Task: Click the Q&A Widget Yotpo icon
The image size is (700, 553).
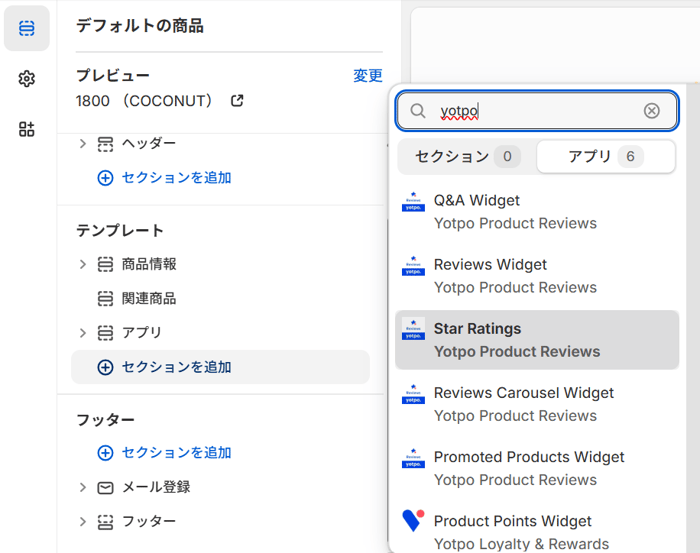Action: (413, 201)
